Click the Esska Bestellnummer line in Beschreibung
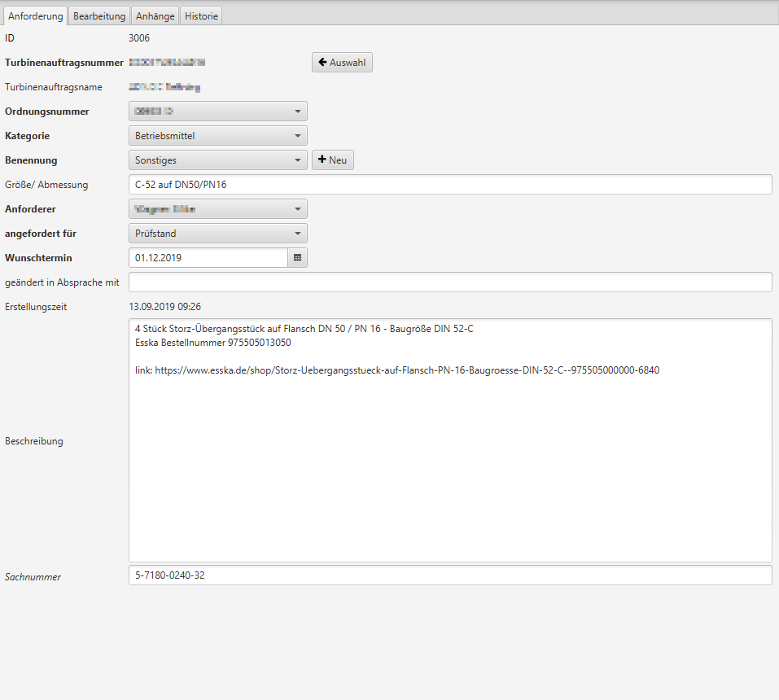This screenshot has height=700, width=779. 213,343
